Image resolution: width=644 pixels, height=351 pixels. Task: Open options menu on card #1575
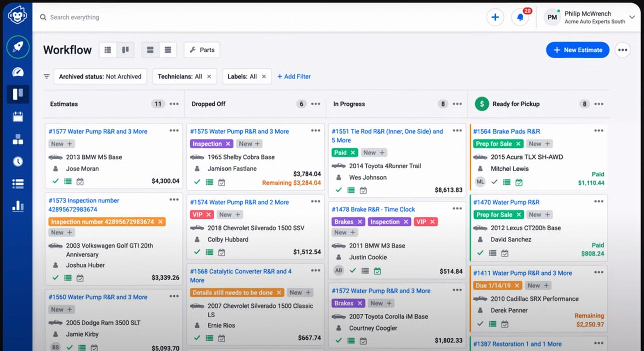tap(315, 131)
